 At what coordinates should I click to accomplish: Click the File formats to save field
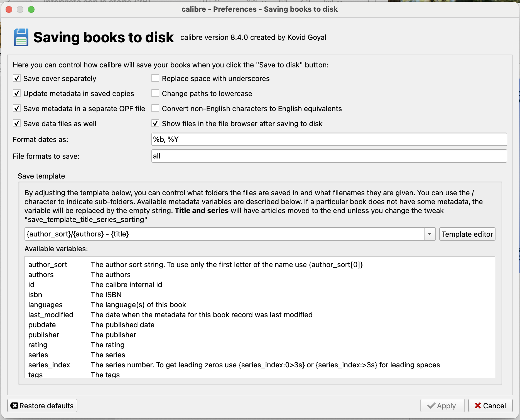click(329, 156)
